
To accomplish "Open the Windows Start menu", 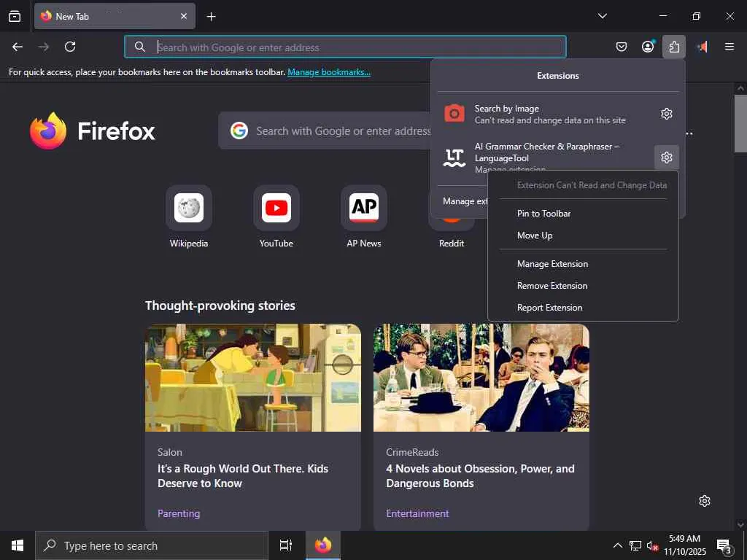I will [x=18, y=545].
